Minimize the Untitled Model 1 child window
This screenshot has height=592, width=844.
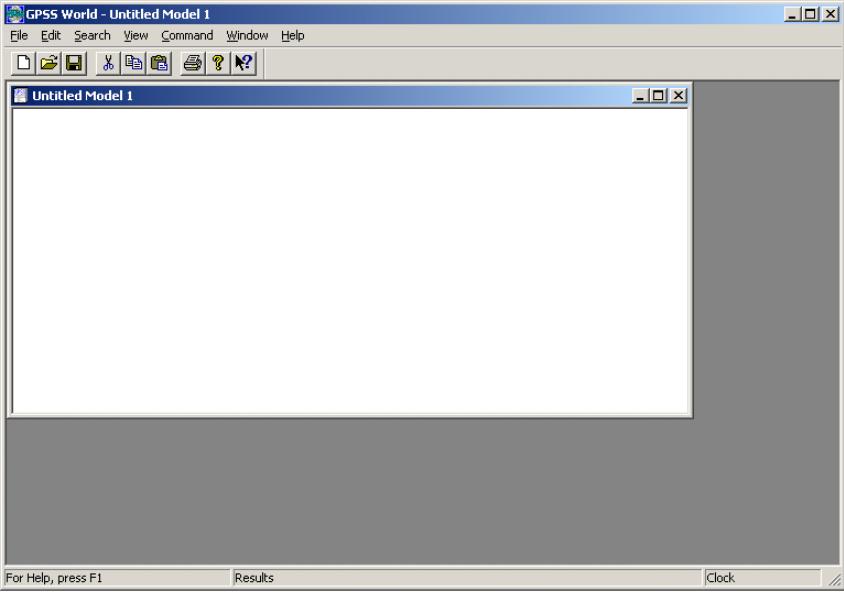(639, 96)
